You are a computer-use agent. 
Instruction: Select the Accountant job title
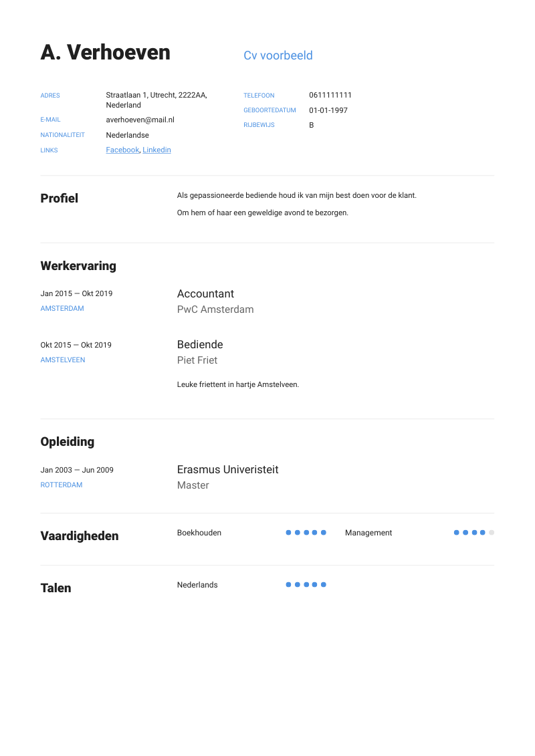point(205,294)
